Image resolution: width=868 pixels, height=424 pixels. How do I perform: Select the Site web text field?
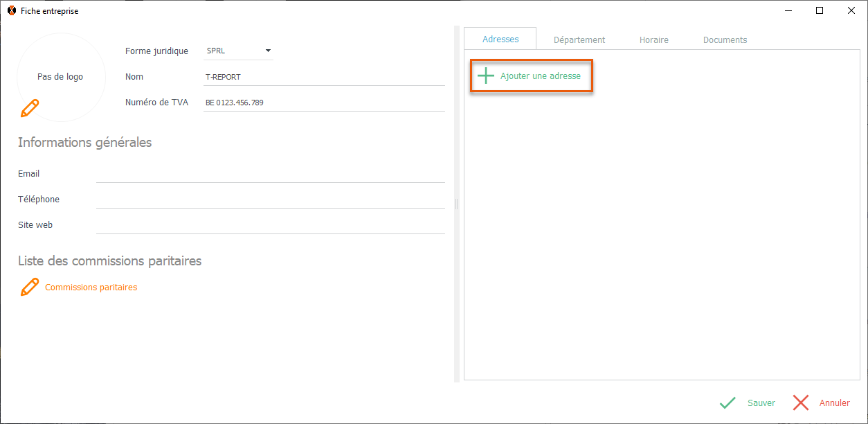[x=270, y=225]
